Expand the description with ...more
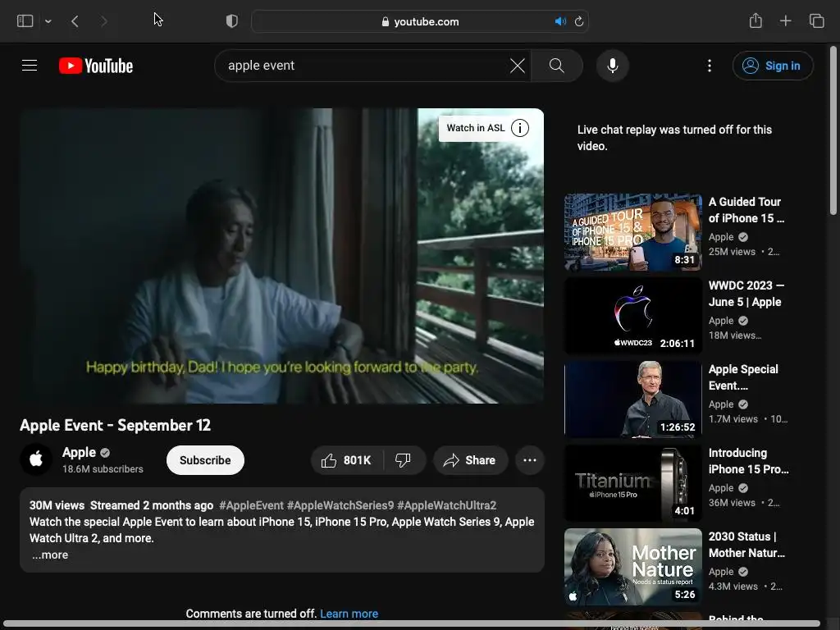840x630 pixels. (50, 555)
